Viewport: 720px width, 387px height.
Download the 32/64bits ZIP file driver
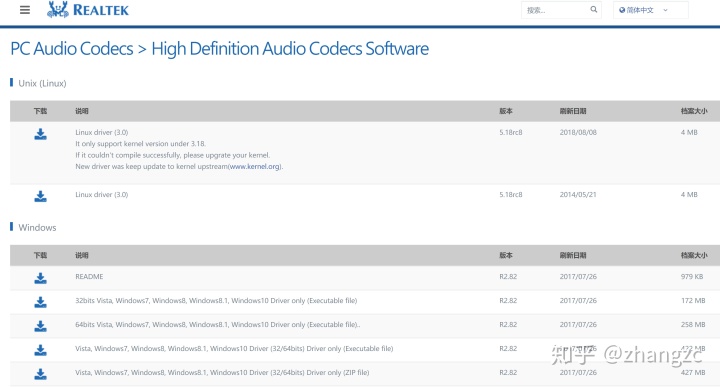40,374
